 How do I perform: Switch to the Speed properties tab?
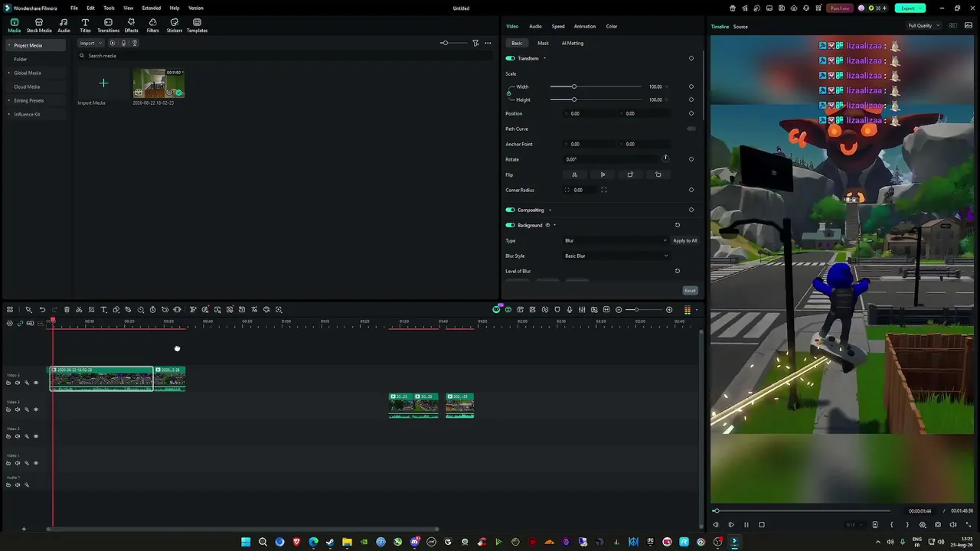click(558, 26)
